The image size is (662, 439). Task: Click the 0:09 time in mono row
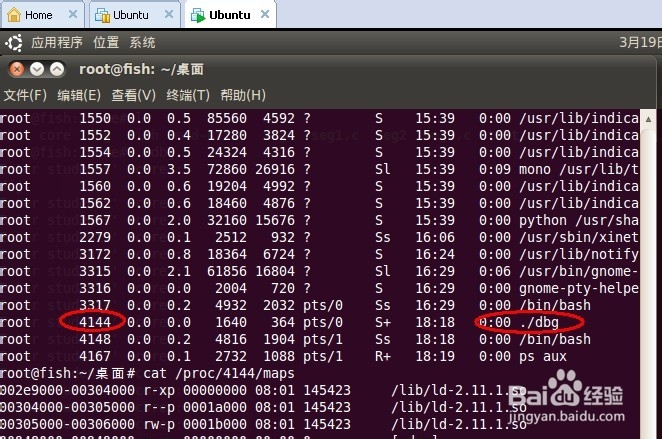[495, 169]
